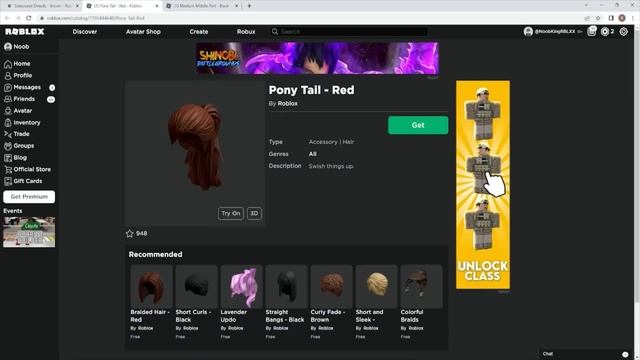Click the user avatar icon in header
Viewport: 640px width, 360px height.
click(528, 31)
